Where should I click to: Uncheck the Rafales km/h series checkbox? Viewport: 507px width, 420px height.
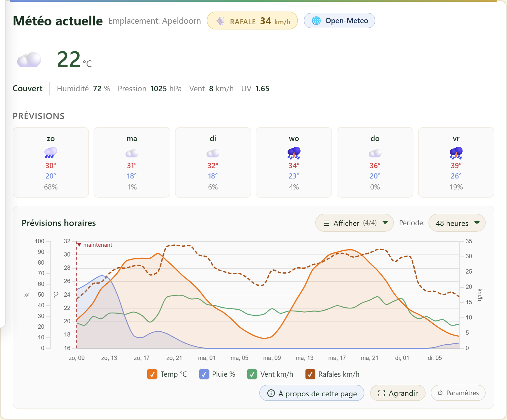pyautogui.click(x=310, y=374)
